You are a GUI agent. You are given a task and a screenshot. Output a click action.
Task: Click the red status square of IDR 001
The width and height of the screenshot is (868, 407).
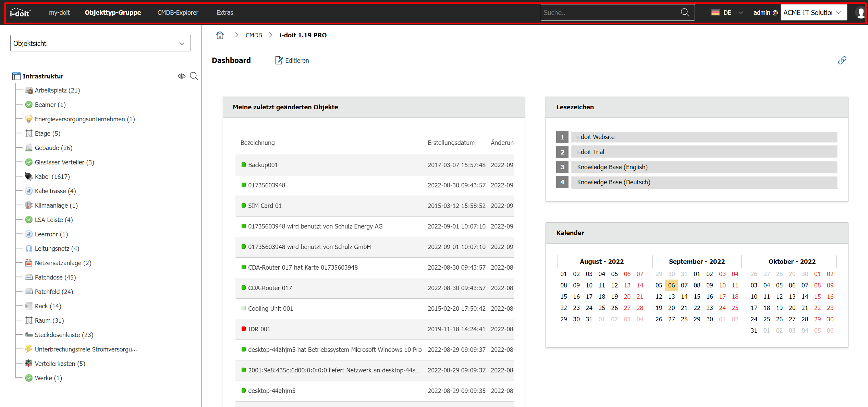pos(244,329)
